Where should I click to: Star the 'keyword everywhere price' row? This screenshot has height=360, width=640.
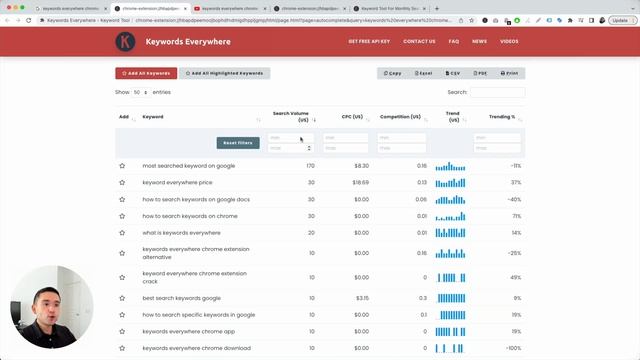tap(122, 182)
